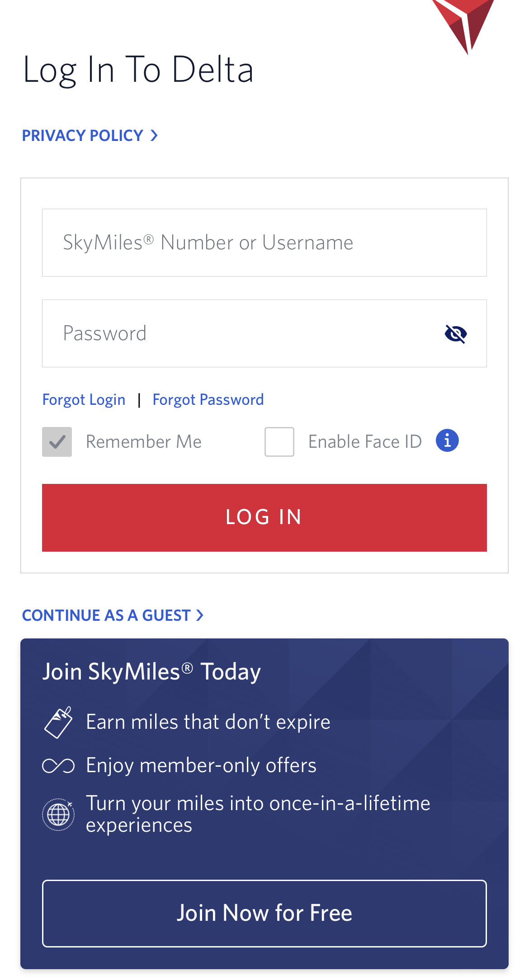Click the luggage tag miles icon
Screen dimensions: 529x980
pyautogui.click(x=58, y=722)
